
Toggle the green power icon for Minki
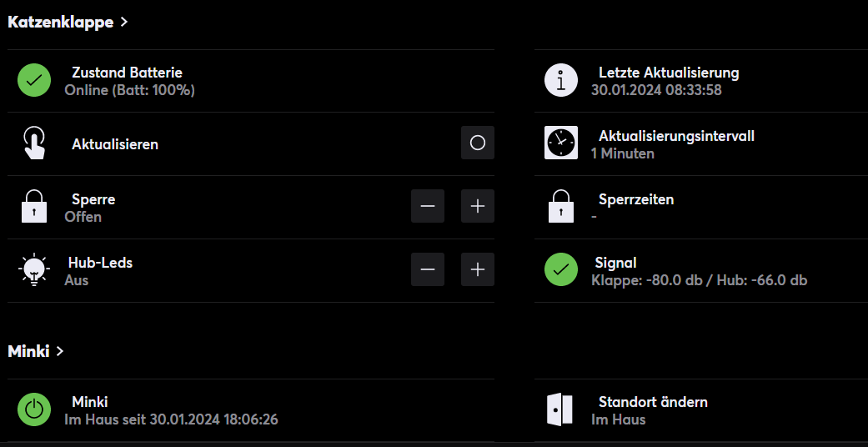(34, 409)
